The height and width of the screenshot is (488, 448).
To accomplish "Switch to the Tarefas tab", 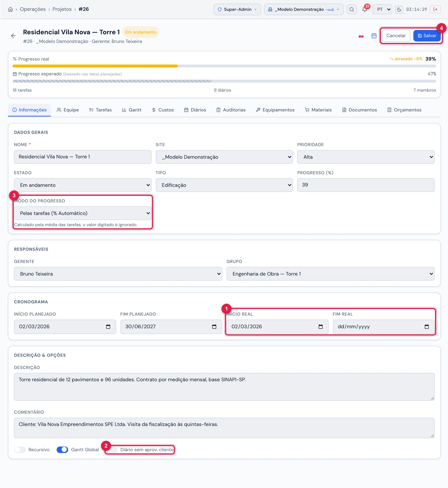I will 100,110.
